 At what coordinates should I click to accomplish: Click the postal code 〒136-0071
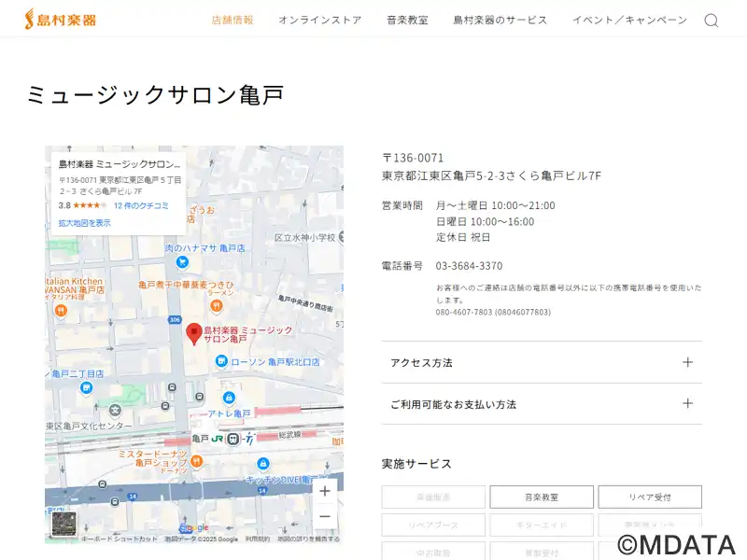click(413, 158)
